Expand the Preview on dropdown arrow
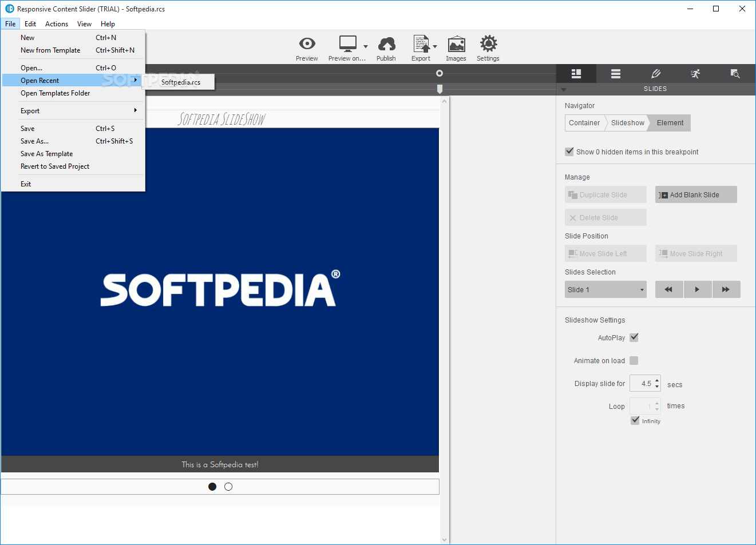Image resolution: width=756 pixels, height=545 pixels. [x=366, y=46]
